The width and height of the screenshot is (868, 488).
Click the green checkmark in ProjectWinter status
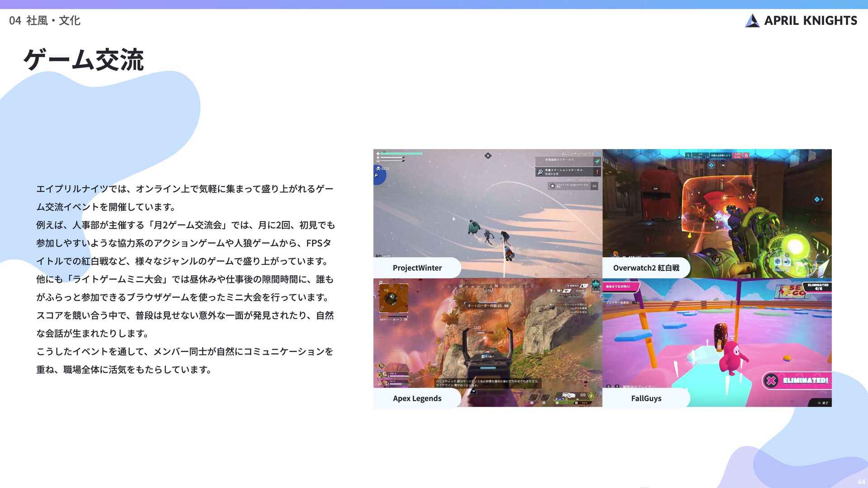(597, 161)
